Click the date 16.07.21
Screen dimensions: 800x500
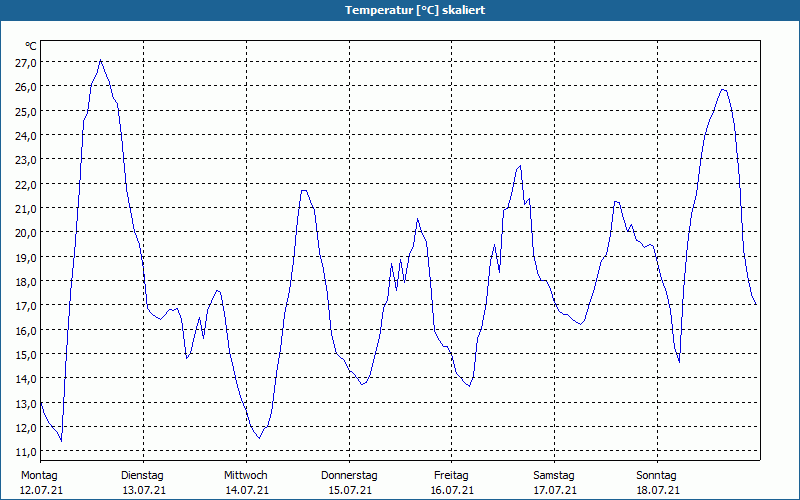(453, 491)
